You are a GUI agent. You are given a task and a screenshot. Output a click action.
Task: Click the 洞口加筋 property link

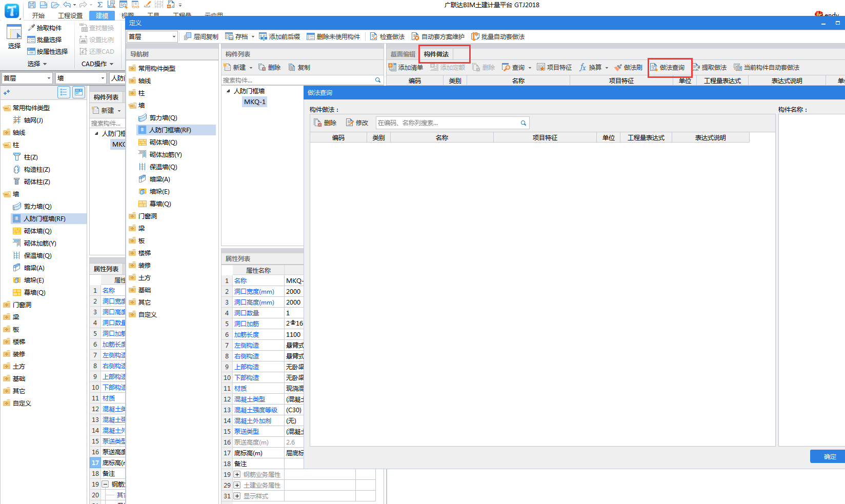[247, 324]
